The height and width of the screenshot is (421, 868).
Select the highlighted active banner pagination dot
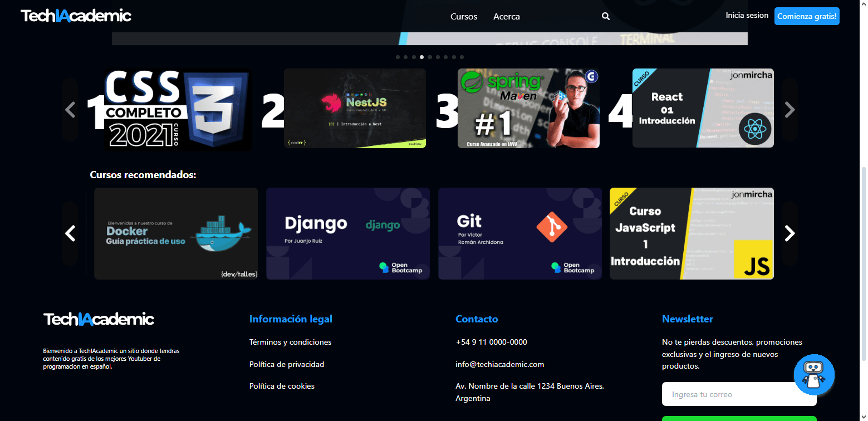point(421,57)
